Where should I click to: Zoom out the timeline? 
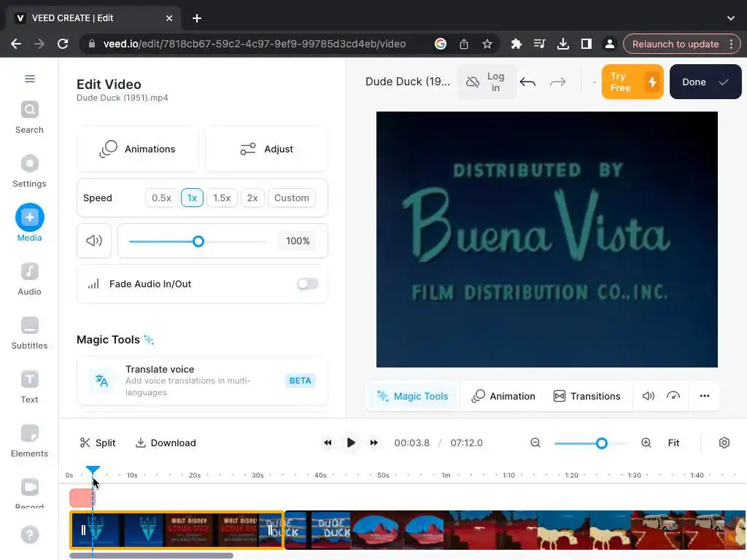coord(535,443)
